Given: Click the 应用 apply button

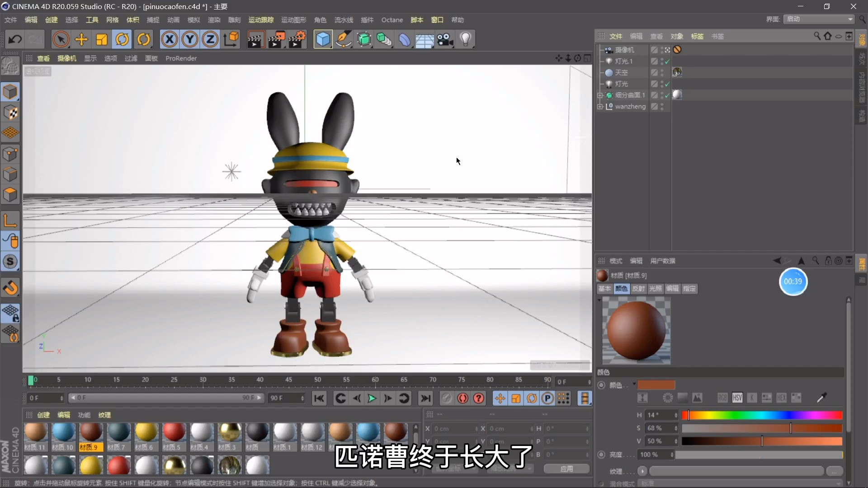Looking at the screenshot, I should [x=566, y=469].
